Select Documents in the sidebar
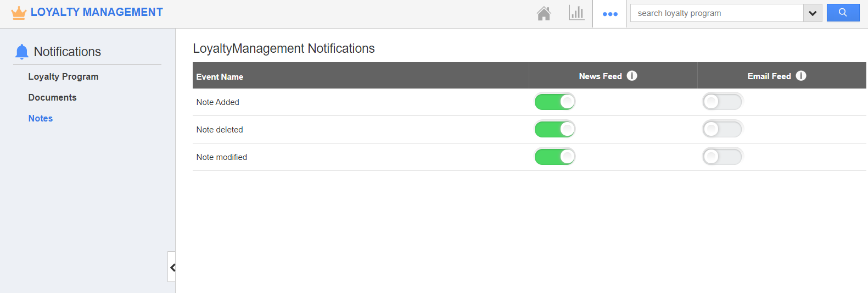This screenshot has width=868, height=293. (52, 97)
